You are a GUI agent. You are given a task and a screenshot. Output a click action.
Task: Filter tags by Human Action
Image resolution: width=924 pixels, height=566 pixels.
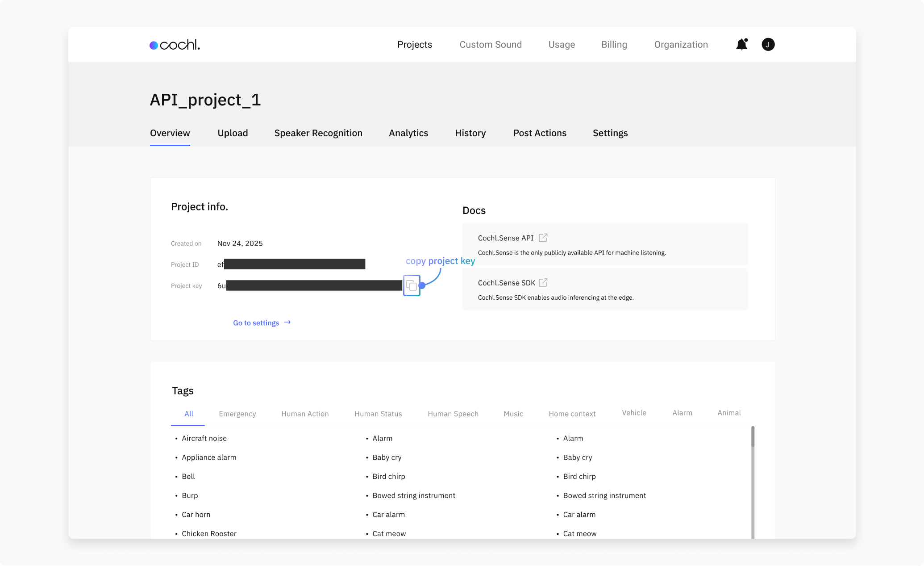pos(305,414)
